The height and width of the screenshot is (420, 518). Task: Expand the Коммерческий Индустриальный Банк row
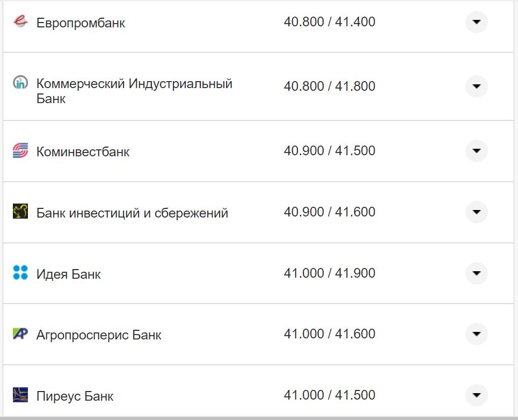[x=476, y=86]
